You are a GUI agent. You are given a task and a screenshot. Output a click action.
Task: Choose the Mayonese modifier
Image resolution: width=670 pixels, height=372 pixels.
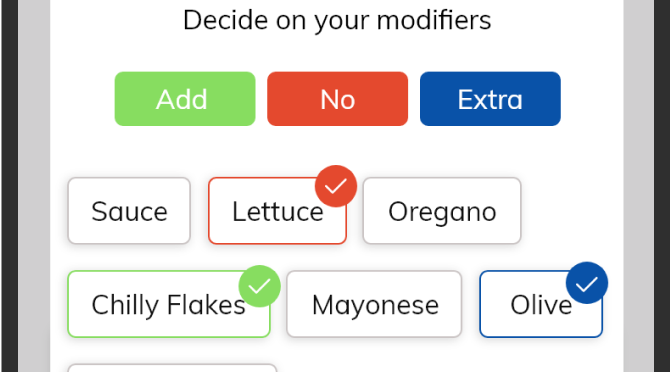(x=374, y=304)
